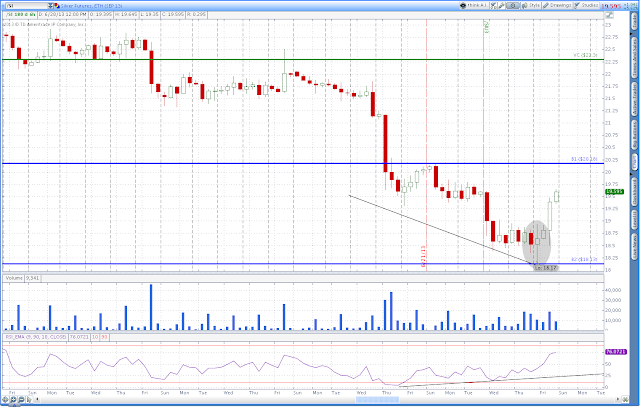Screen dimensions: 640x407
Task: Click the RSI_EMA study label
Action: (x=36, y=337)
